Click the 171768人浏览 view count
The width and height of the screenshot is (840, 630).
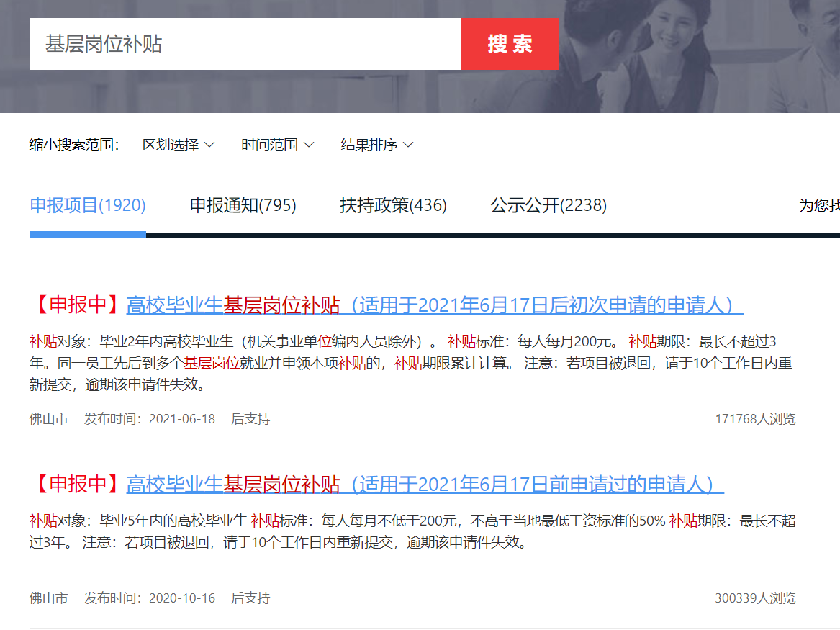[754, 419]
